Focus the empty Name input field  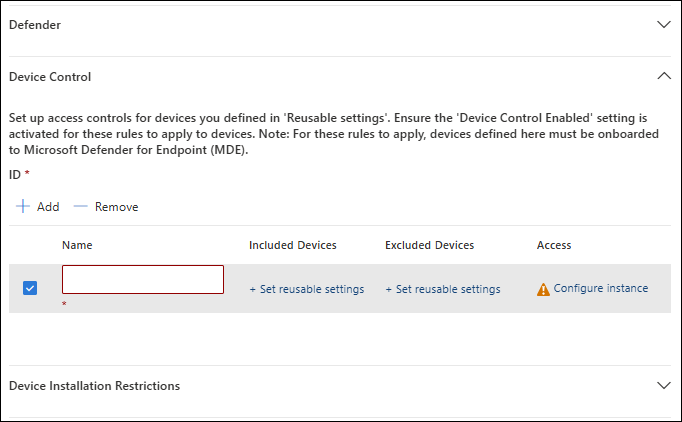[x=143, y=280]
